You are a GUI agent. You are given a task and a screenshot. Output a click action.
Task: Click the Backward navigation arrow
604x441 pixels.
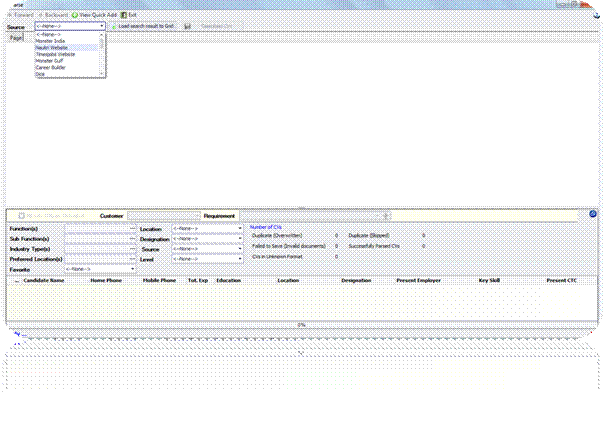(40, 15)
